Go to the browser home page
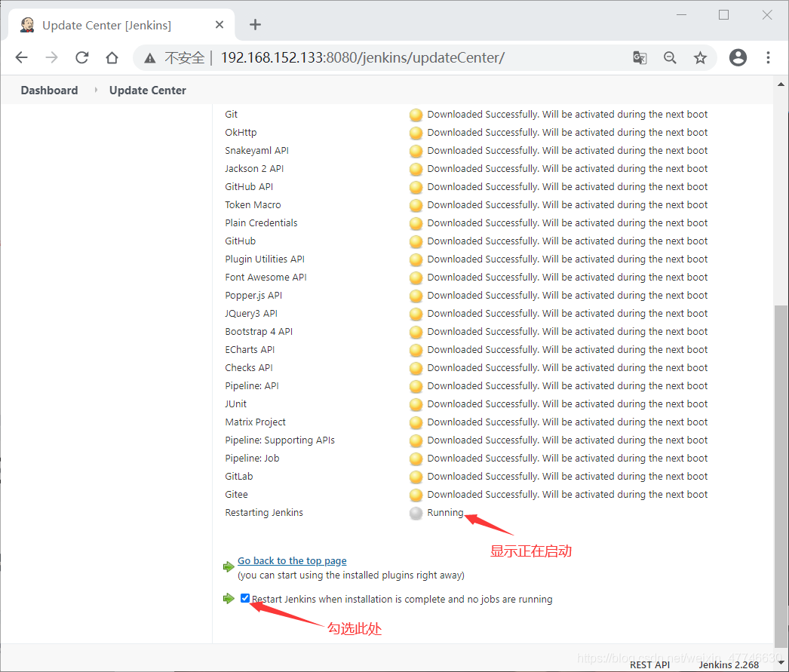 click(112, 58)
